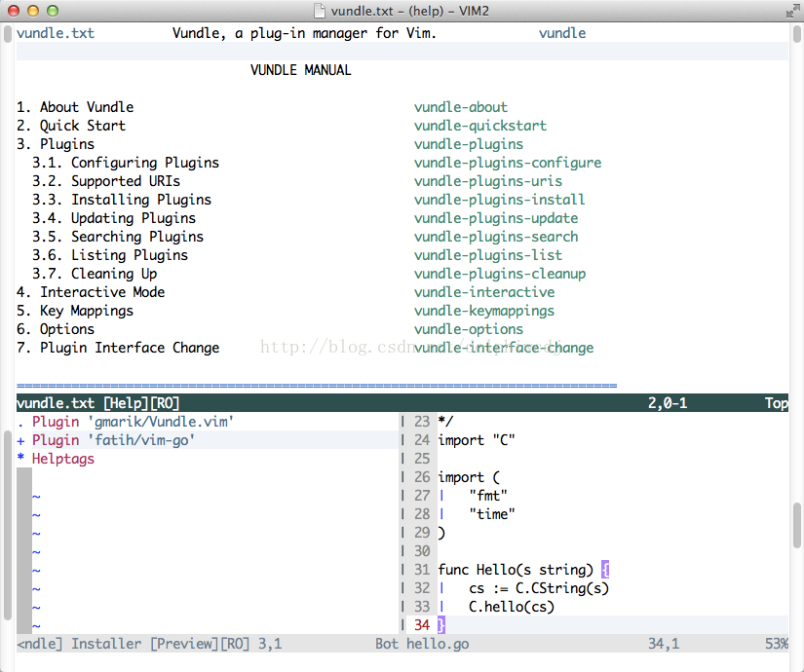Click '4. Interactive Mode' entry
804x672 pixels.
pyautogui.click(x=91, y=291)
